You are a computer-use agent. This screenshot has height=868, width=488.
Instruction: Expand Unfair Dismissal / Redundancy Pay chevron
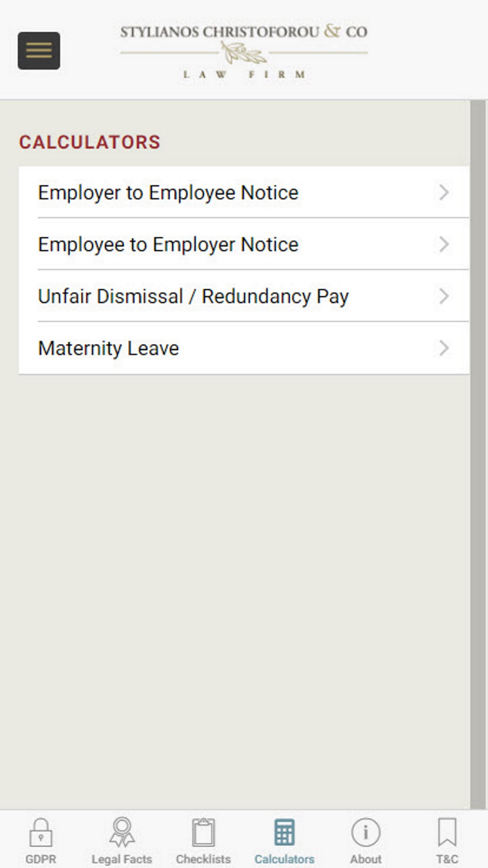tap(444, 296)
